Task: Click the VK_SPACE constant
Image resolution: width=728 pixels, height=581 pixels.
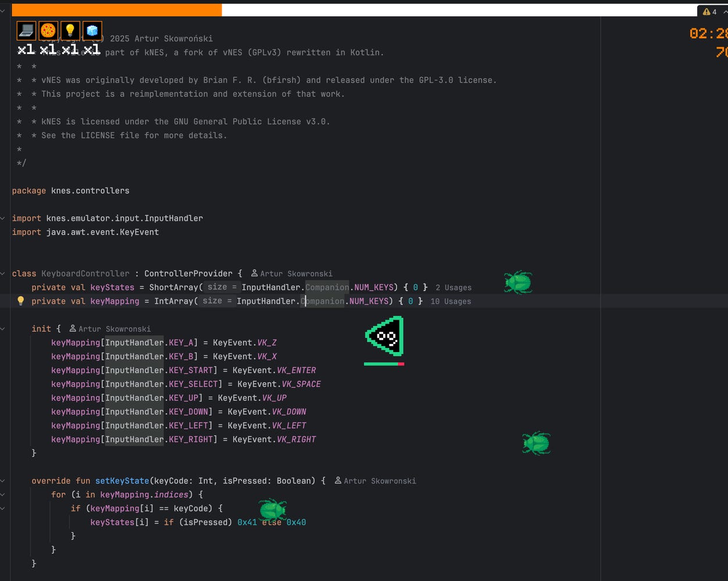Action: tap(301, 384)
